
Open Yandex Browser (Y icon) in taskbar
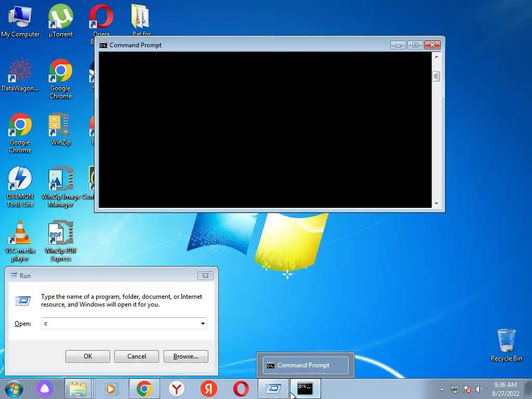click(177, 389)
